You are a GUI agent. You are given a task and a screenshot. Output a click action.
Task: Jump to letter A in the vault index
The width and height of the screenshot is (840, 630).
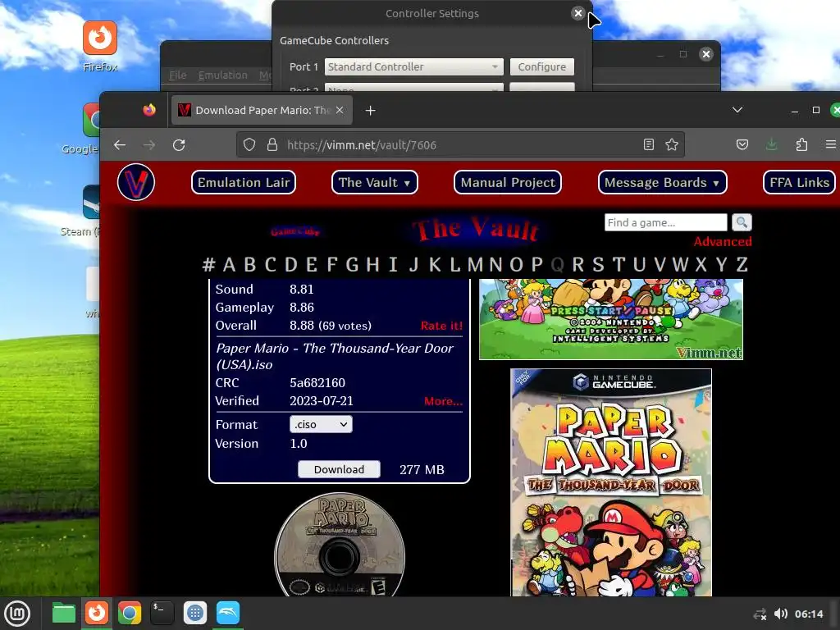229,265
